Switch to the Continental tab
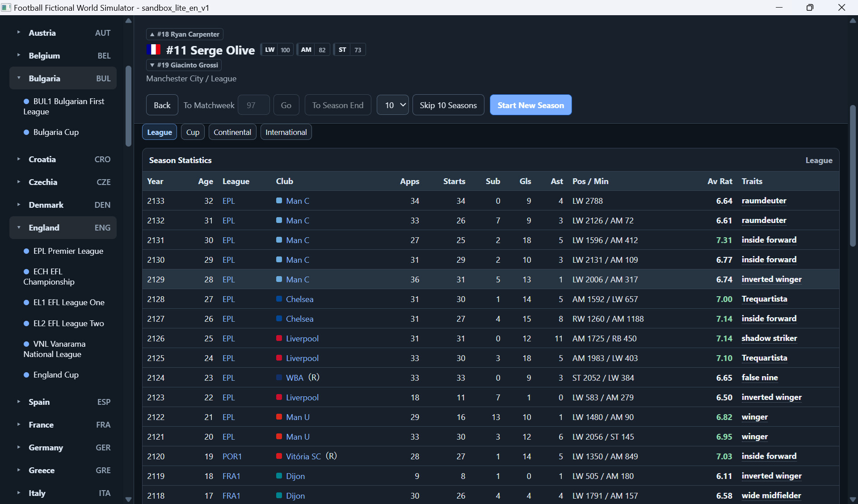The height and width of the screenshot is (504, 858). click(x=232, y=132)
